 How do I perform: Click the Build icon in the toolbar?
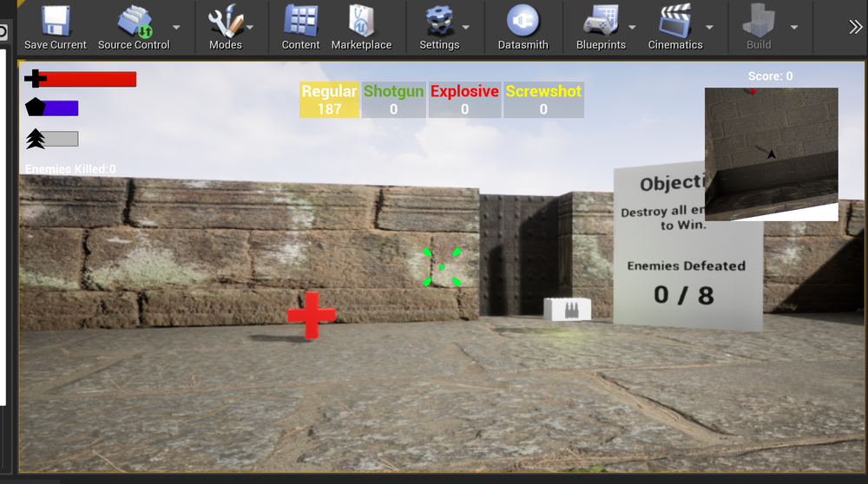point(759,21)
